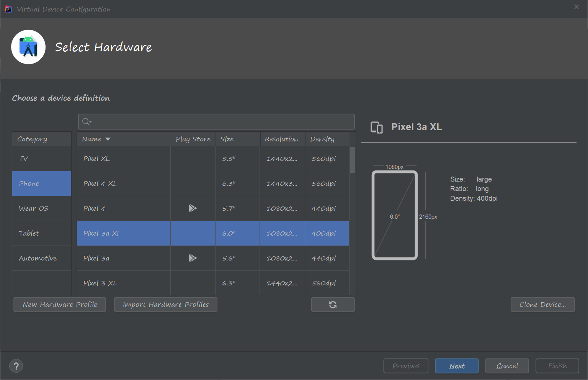Click the Play Store column header
The height and width of the screenshot is (380, 588).
pyautogui.click(x=193, y=139)
